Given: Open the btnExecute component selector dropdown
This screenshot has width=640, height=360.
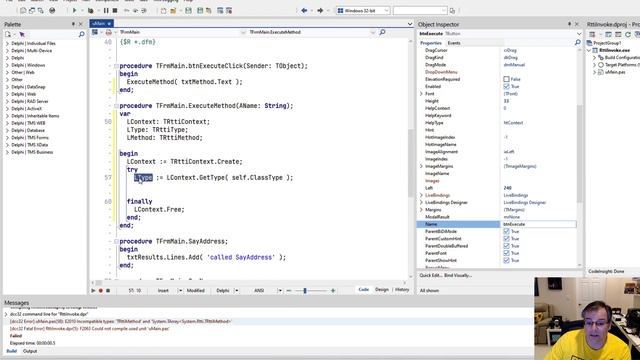Looking at the screenshot, I should (x=579, y=33).
